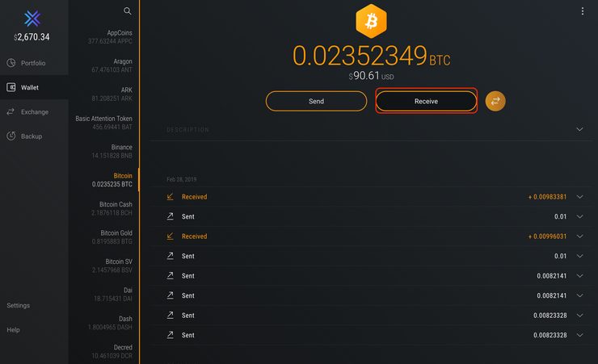
Task: Expand the second Sent 0.01 transaction chevron
Action: coord(579,256)
